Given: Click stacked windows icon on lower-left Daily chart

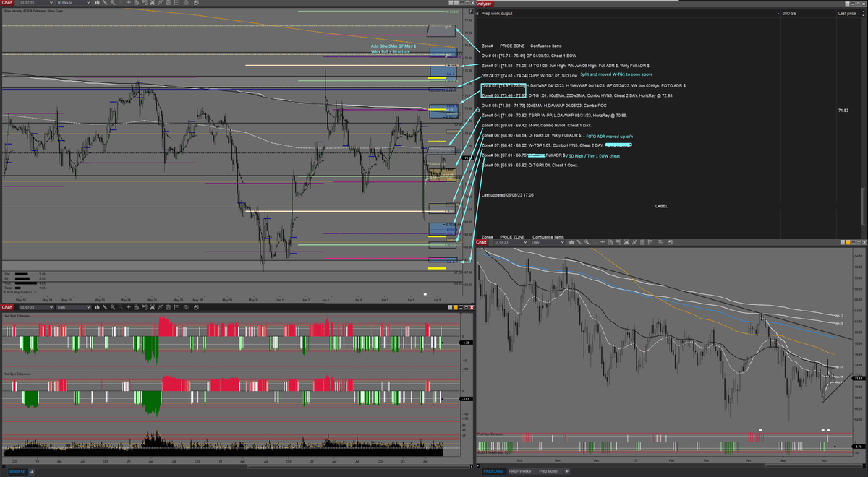Looking at the screenshot, I should [196, 307].
